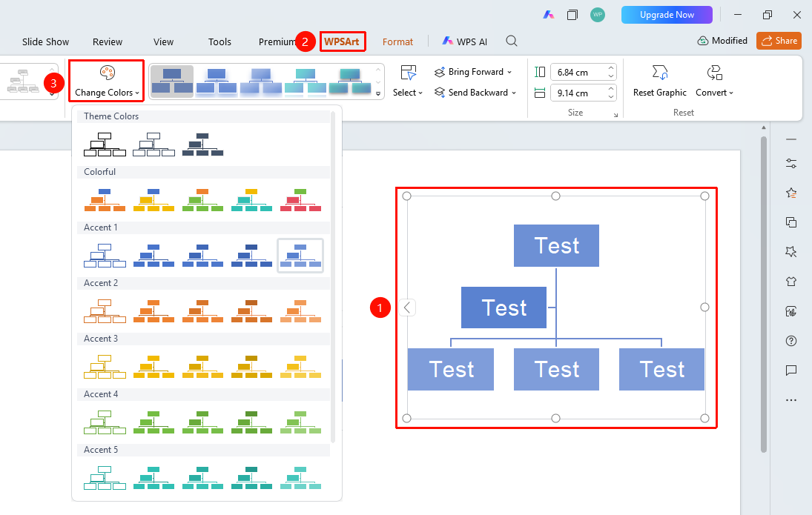
Task: Open the Slide Show tab
Action: [x=45, y=42]
